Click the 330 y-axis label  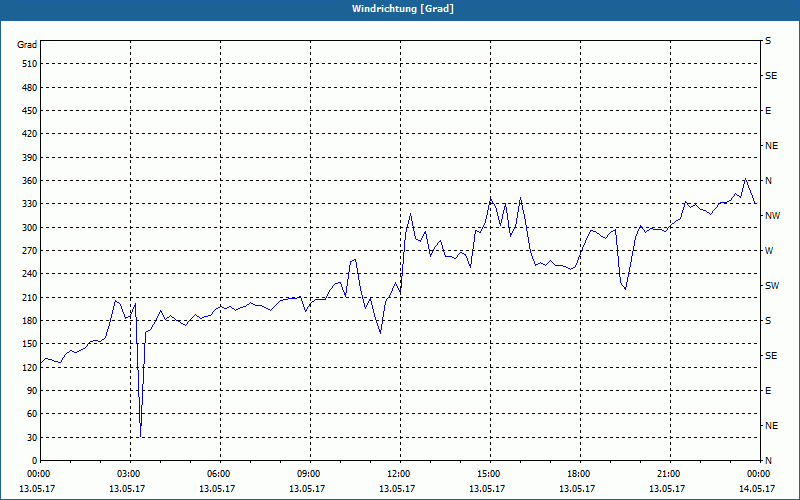(30, 204)
